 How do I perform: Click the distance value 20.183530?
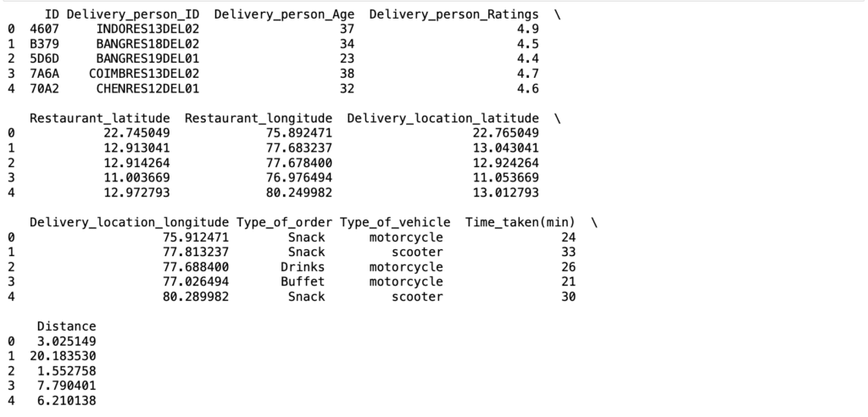[x=63, y=356]
